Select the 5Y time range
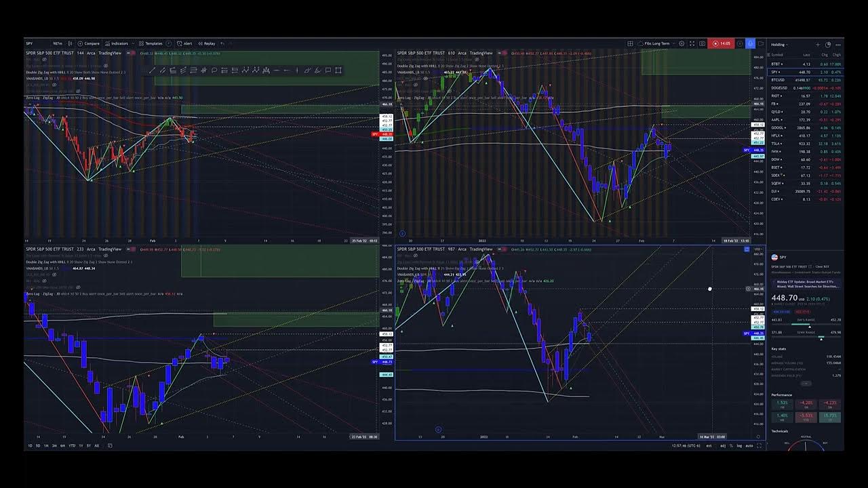The height and width of the screenshot is (488, 868). [89, 445]
